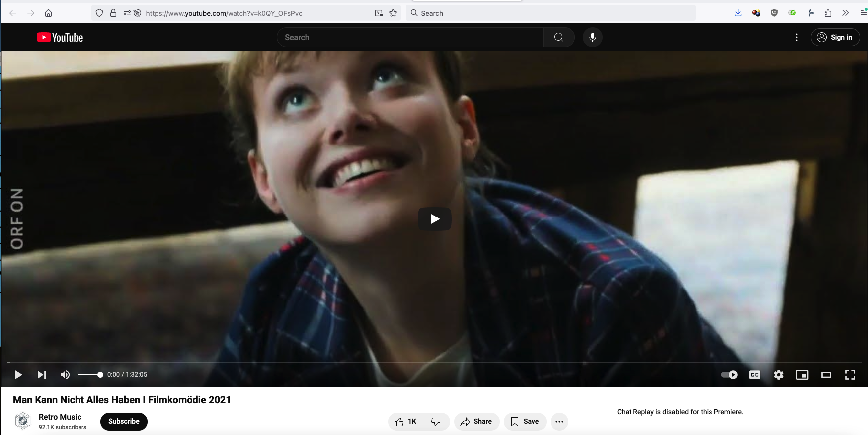Open the Firefox application hamburger menu
This screenshot has width=868, height=435.
864,13
